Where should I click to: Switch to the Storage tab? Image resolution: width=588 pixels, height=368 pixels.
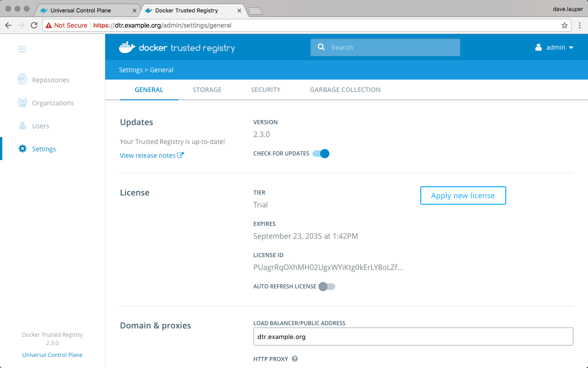(207, 90)
